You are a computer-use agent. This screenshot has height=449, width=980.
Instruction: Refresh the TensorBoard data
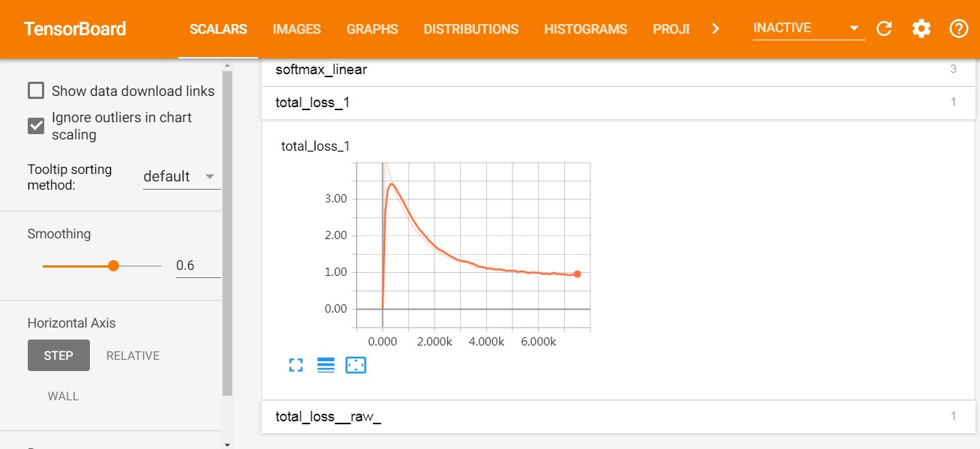point(884,28)
